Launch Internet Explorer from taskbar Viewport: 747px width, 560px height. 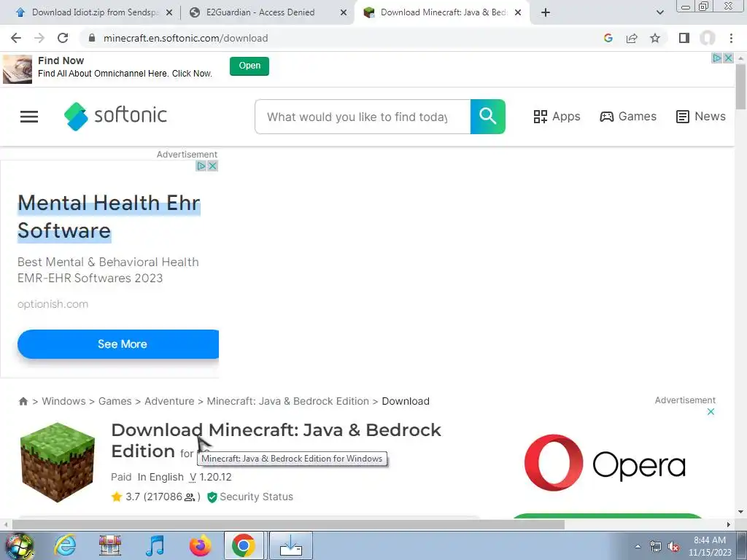click(65, 545)
